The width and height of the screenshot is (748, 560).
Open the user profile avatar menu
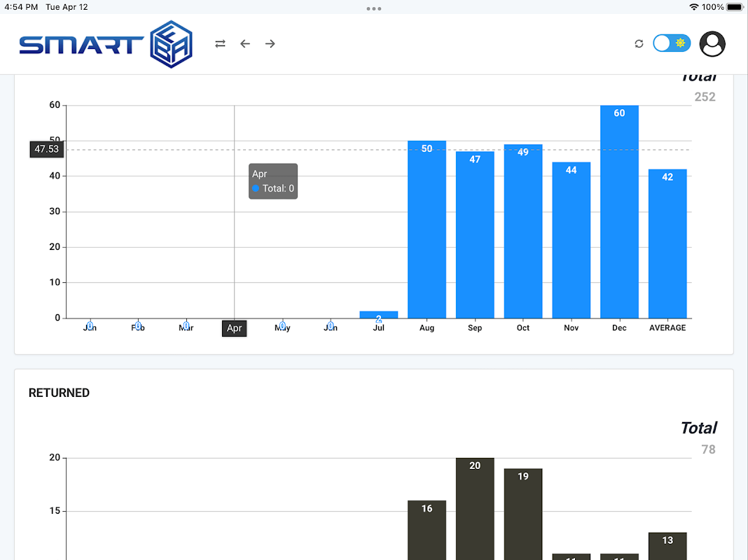click(712, 44)
